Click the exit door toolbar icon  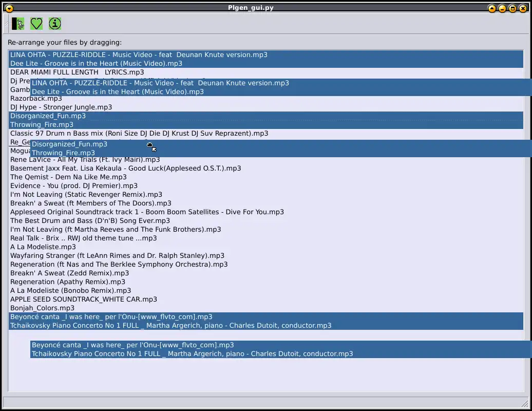point(18,24)
